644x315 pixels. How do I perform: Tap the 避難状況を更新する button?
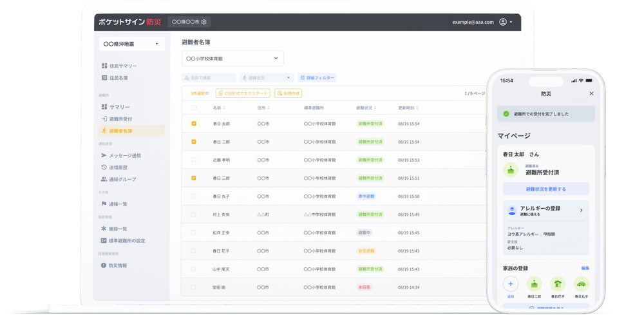pyautogui.click(x=545, y=189)
